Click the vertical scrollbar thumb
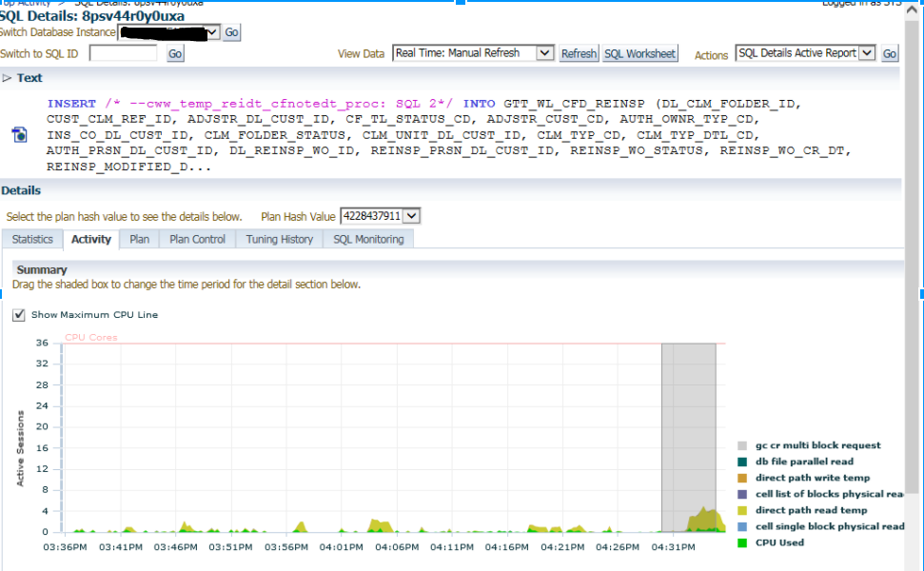This screenshot has width=924, height=571. pyautogui.click(x=912, y=258)
